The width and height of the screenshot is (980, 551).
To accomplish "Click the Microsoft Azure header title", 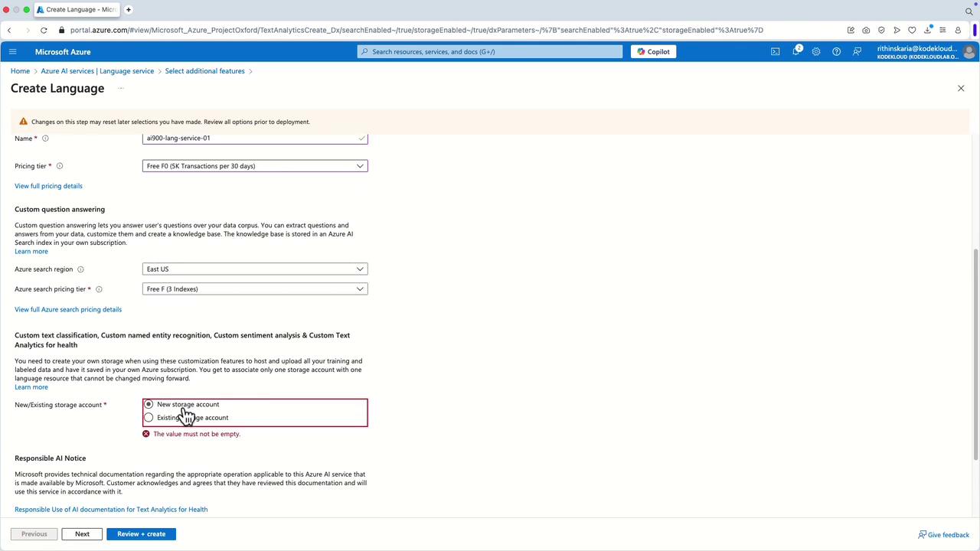I will click(x=63, y=52).
